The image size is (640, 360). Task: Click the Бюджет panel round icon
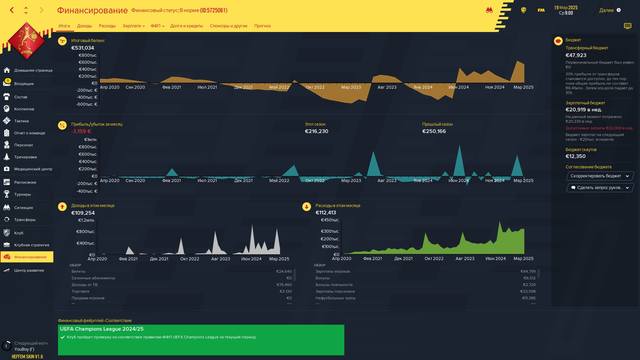click(x=558, y=41)
